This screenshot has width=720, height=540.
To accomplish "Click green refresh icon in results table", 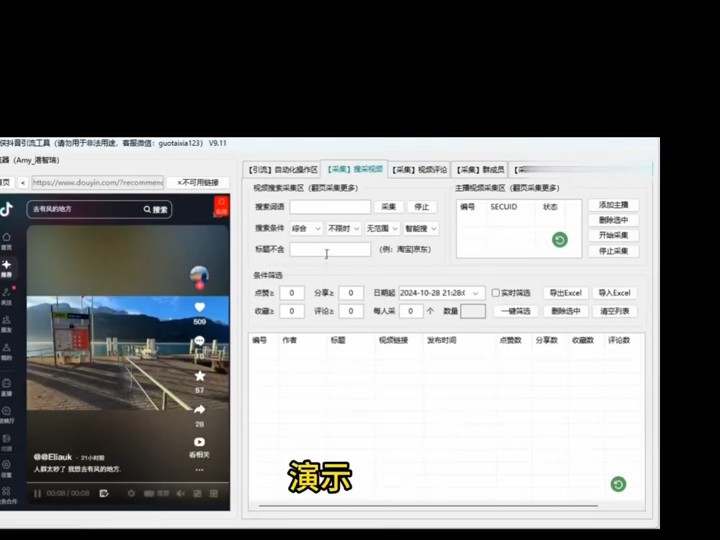I will (618, 484).
